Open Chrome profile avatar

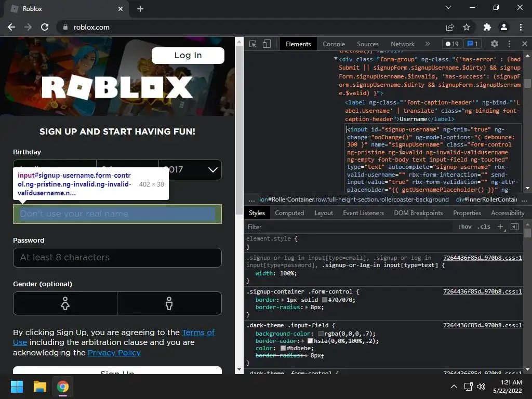click(x=504, y=27)
